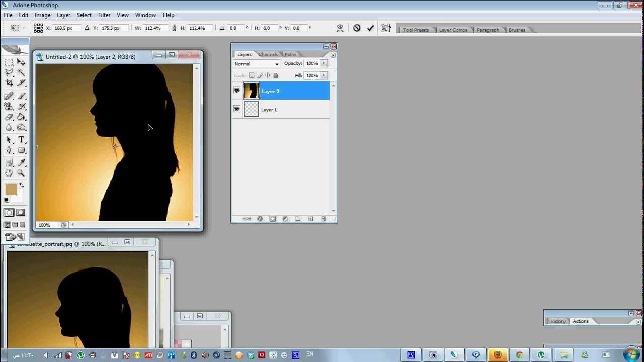
Task: Click the foreground color swatch
Action: (x=11, y=190)
